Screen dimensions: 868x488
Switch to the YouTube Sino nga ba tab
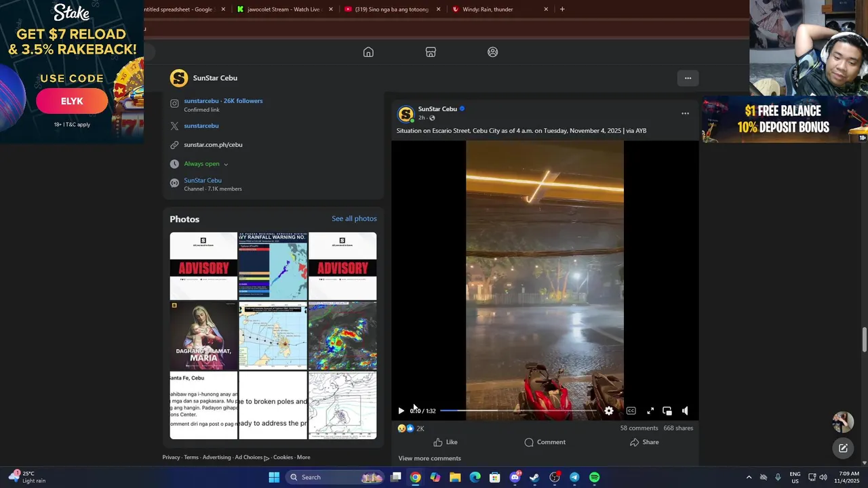[391, 9]
